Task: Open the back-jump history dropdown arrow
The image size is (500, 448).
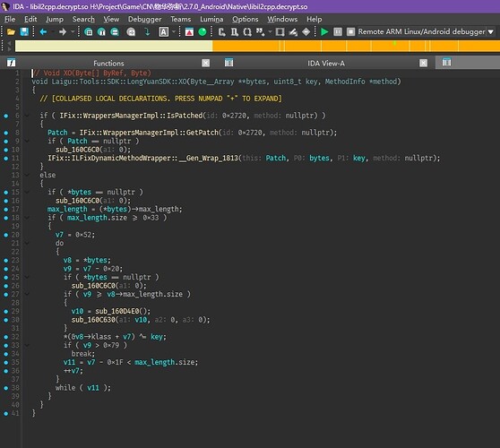Action: click(x=52, y=32)
